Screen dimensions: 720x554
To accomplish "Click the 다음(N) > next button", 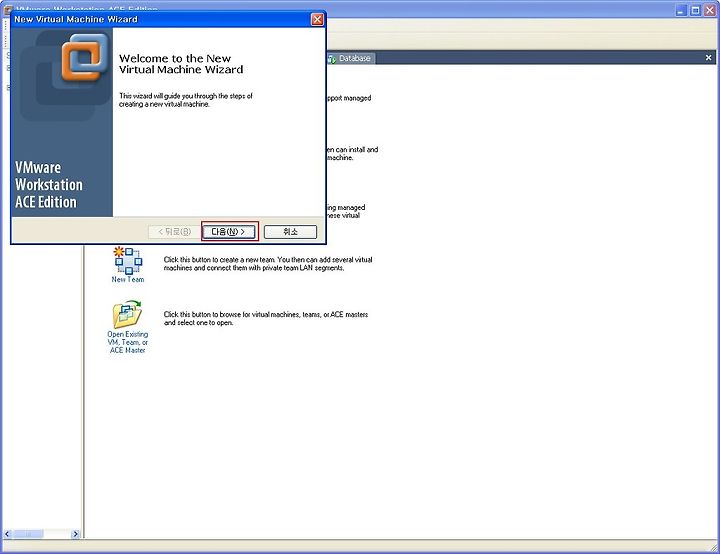I will pos(229,232).
